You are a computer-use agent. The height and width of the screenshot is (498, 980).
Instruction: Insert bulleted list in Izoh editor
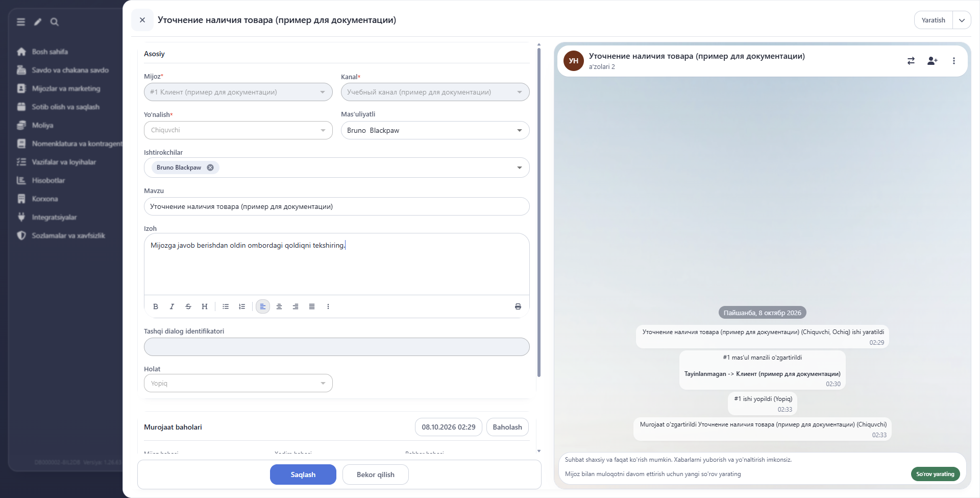point(226,306)
